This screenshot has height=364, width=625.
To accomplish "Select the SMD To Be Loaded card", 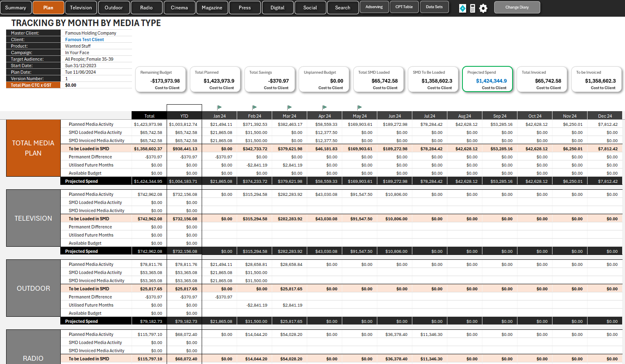I will pyautogui.click(x=433, y=79).
